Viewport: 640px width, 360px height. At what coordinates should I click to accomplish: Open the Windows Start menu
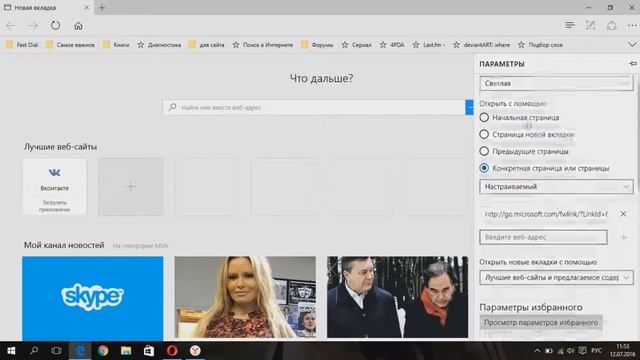(x=11, y=351)
